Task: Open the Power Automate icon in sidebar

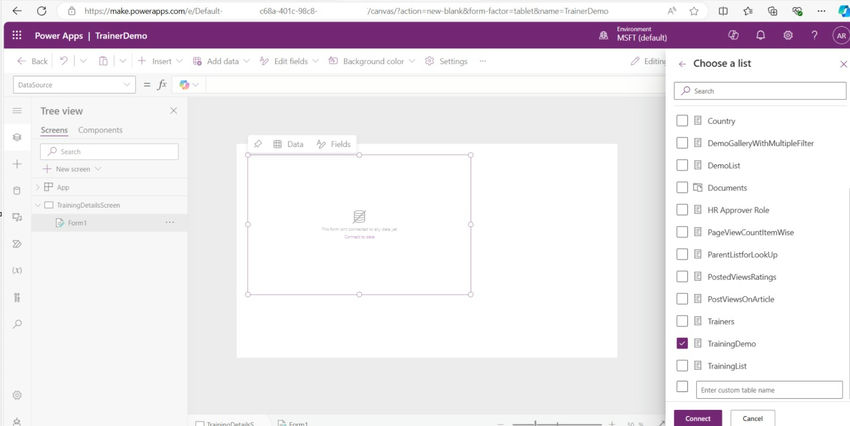Action: [17, 244]
